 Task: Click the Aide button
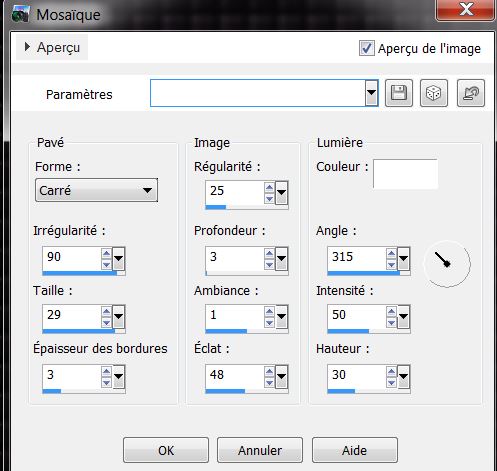355,450
